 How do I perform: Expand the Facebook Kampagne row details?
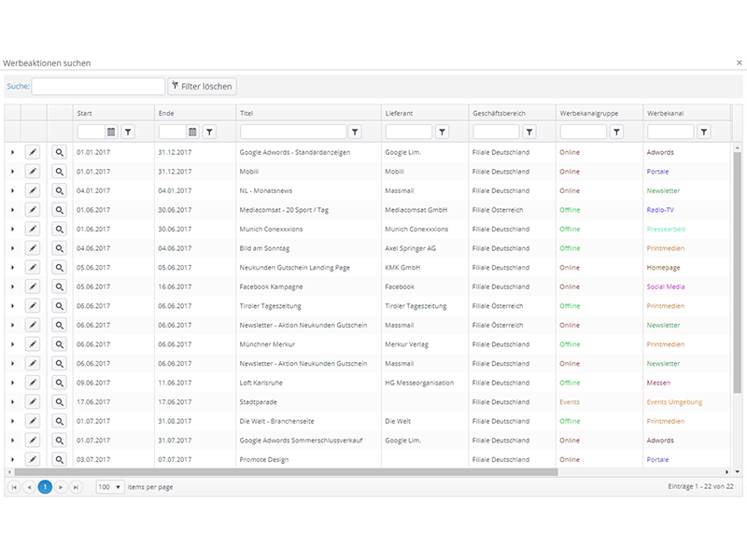pos(12,287)
